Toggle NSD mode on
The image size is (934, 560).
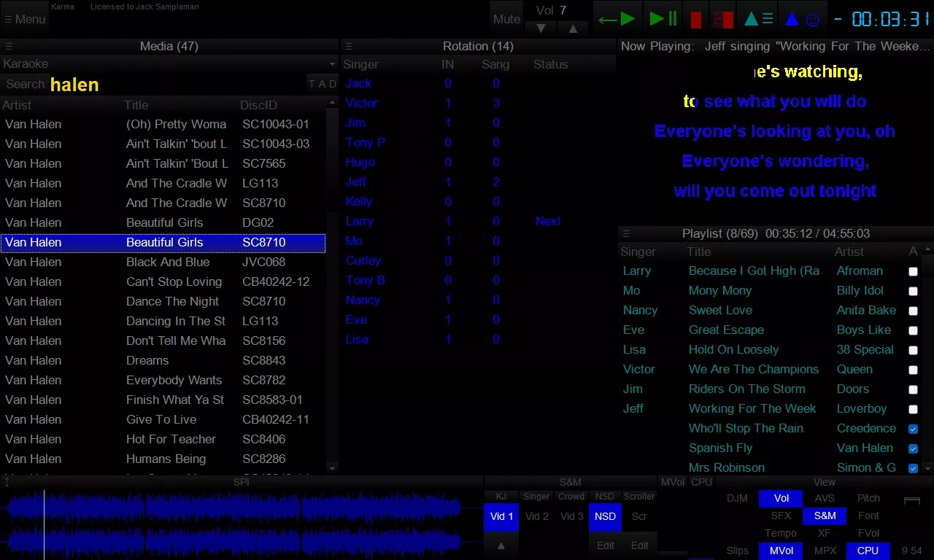coord(604,516)
